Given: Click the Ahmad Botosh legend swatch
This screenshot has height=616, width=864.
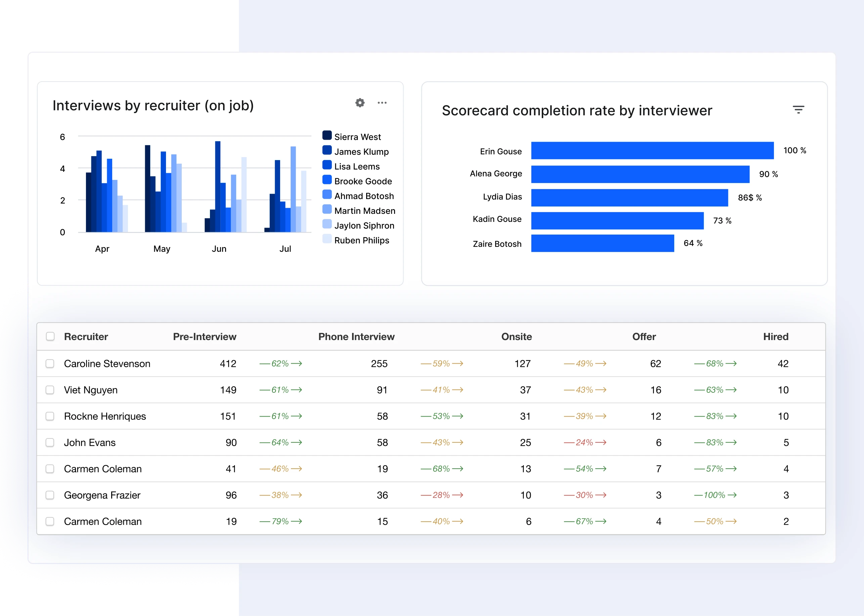Looking at the screenshot, I should (x=327, y=195).
